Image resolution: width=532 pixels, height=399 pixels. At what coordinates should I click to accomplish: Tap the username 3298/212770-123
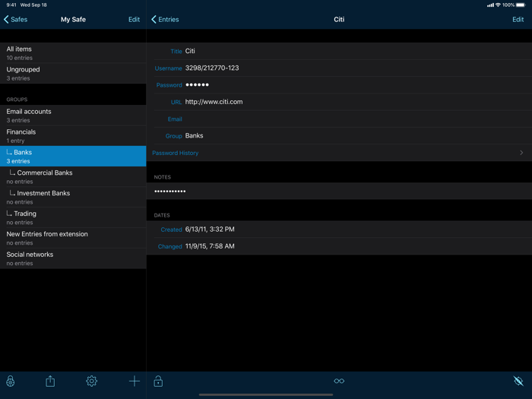click(x=212, y=68)
